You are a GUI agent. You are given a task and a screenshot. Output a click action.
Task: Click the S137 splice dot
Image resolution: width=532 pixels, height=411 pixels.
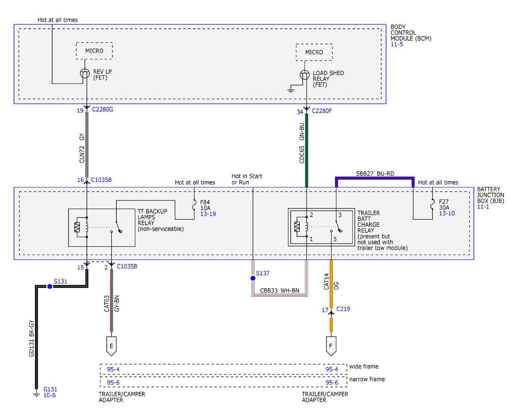pyautogui.click(x=253, y=278)
